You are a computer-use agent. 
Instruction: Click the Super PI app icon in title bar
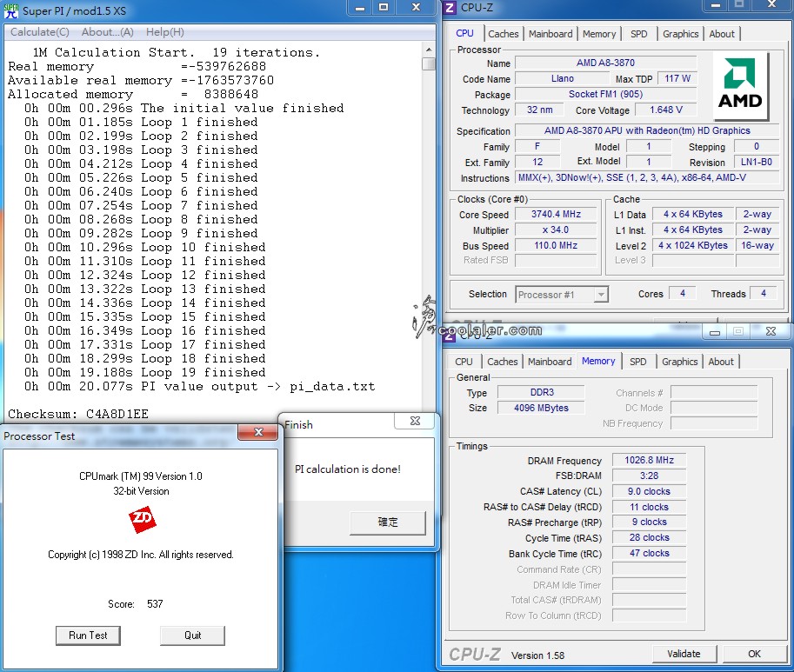click(10, 10)
